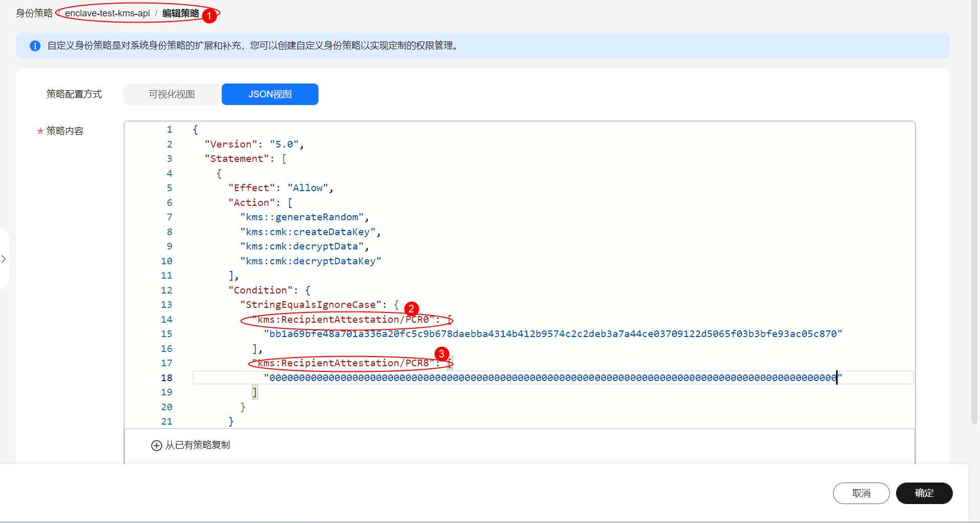
Task: Click the all-zeros PCR8 value line
Action: (553, 378)
